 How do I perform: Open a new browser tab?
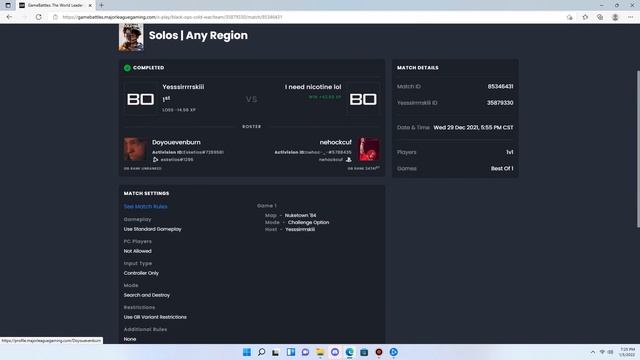click(x=101, y=5)
